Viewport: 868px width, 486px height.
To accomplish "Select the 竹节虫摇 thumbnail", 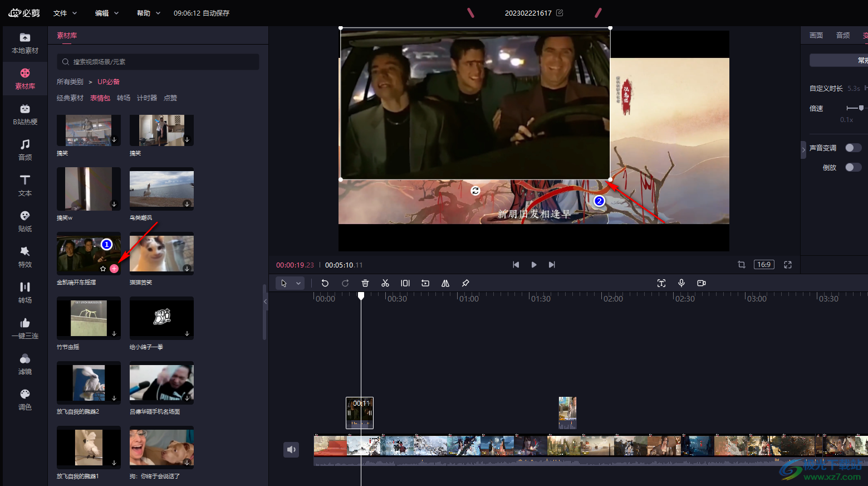I will coord(89,318).
